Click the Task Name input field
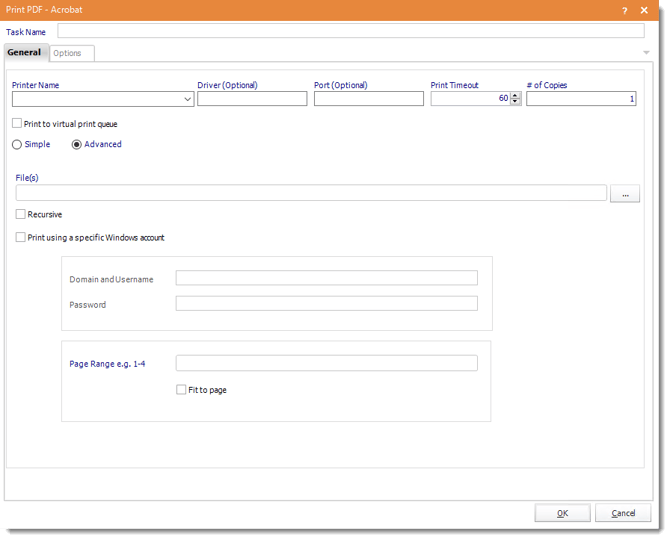Viewport: 670px width, 540px height. [x=350, y=31]
